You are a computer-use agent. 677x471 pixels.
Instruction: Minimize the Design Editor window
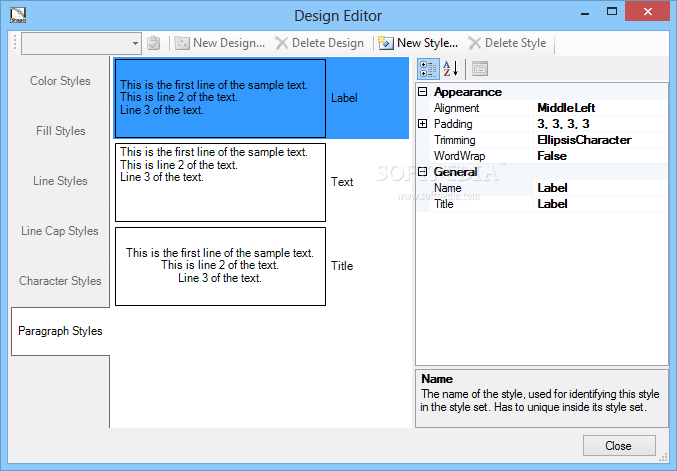[x=585, y=13]
